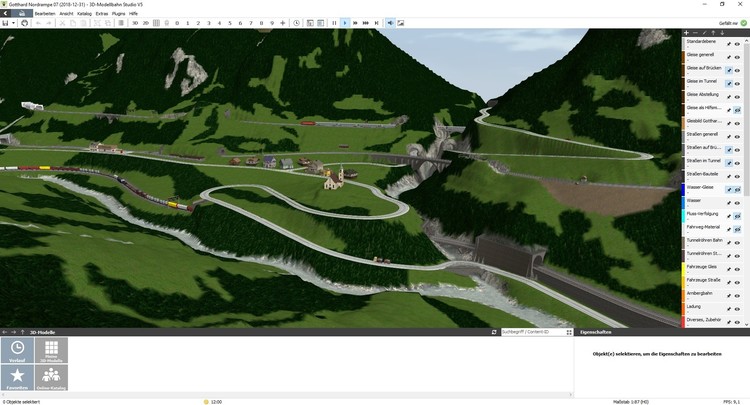Toggle lock pin on Gleise im Tunnel layer

729,84
